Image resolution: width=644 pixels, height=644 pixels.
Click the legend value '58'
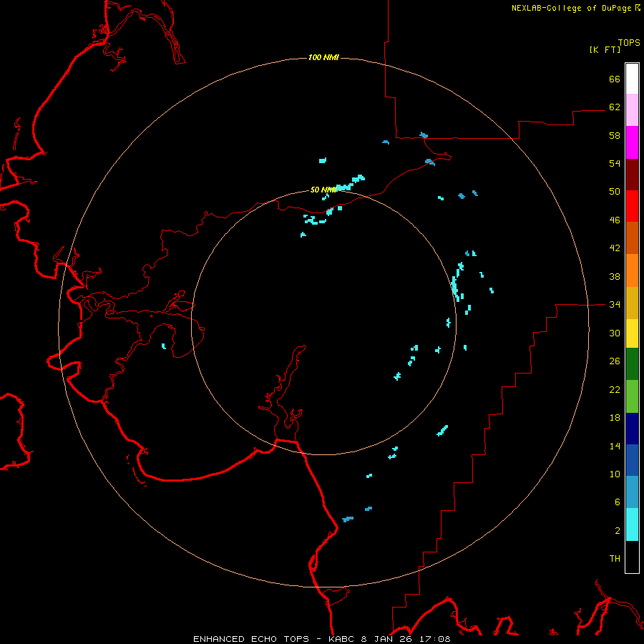[x=615, y=135]
